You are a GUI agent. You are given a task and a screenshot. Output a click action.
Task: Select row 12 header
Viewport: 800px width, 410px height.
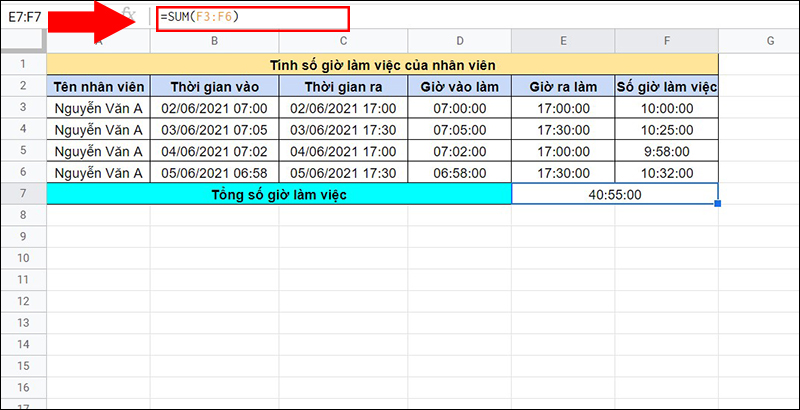[23, 302]
